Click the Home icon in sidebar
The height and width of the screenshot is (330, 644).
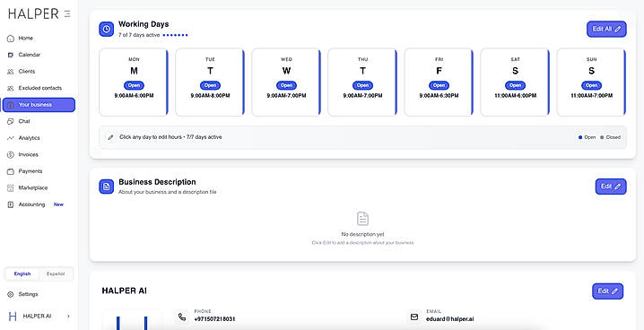pos(11,39)
